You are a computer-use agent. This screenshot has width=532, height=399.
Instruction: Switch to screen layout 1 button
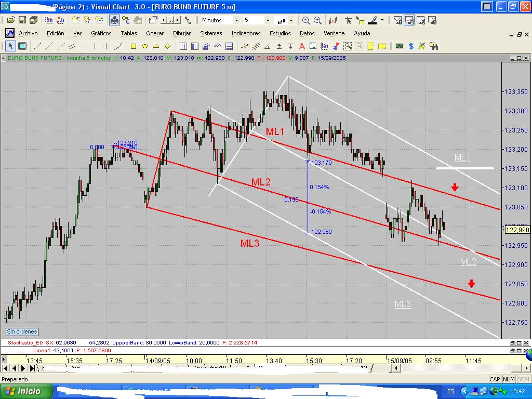click(x=397, y=20)
